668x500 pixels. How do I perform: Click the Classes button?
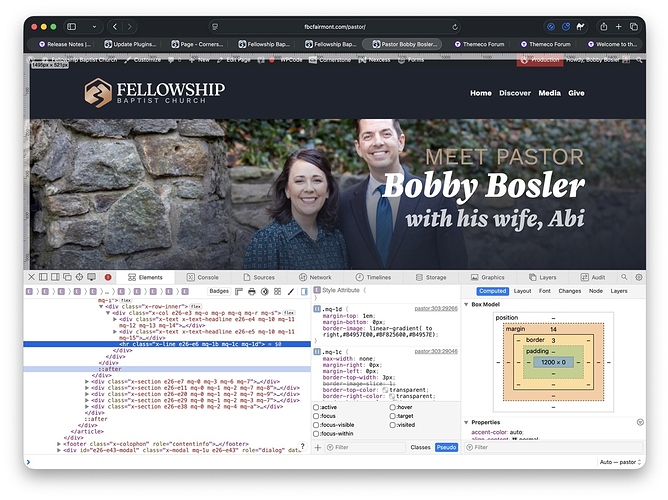point(420,447)
